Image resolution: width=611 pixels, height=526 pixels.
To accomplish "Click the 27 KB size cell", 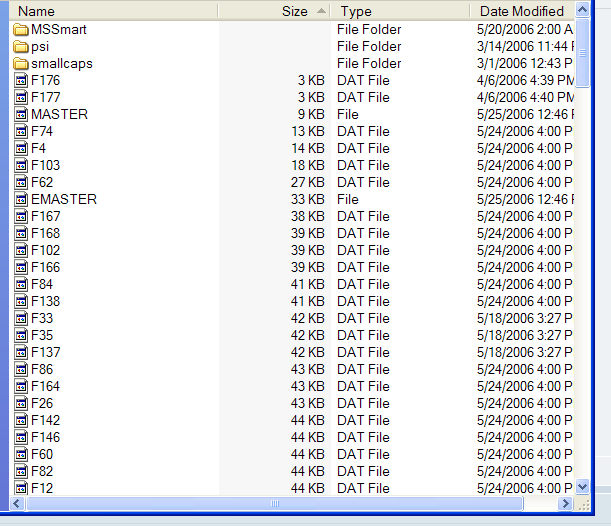I will point(308,182).
